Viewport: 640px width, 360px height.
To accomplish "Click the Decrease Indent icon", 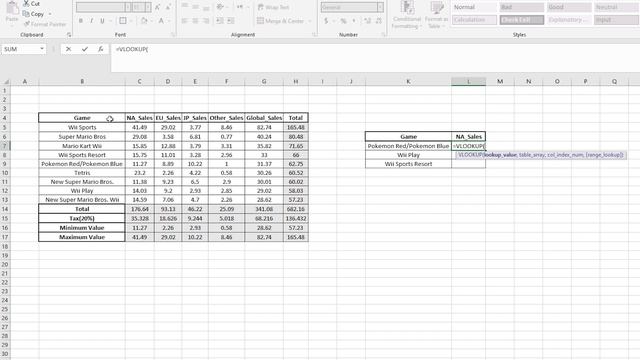I will [220, 21].
